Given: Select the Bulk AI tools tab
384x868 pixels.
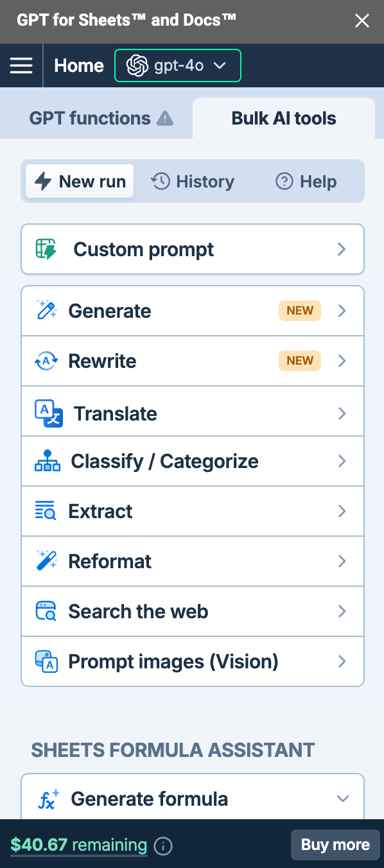Looking at the screenshot, I should click(284, 118).
